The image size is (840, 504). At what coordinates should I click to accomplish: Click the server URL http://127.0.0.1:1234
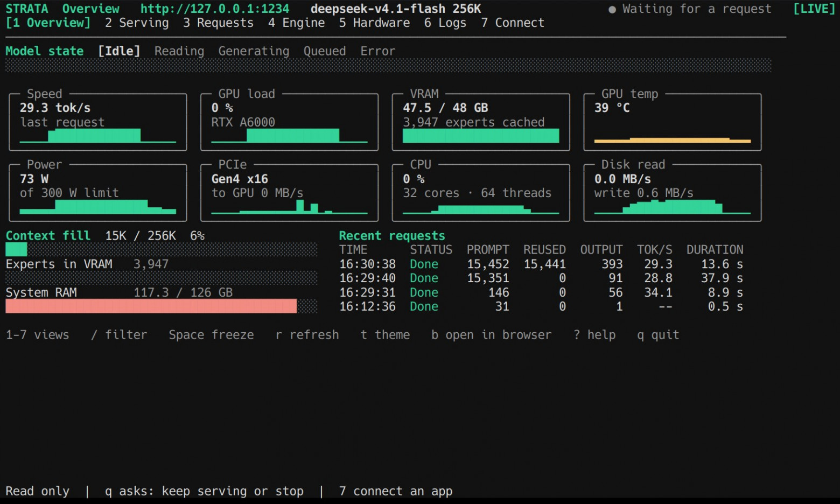[x=215, y=9]
